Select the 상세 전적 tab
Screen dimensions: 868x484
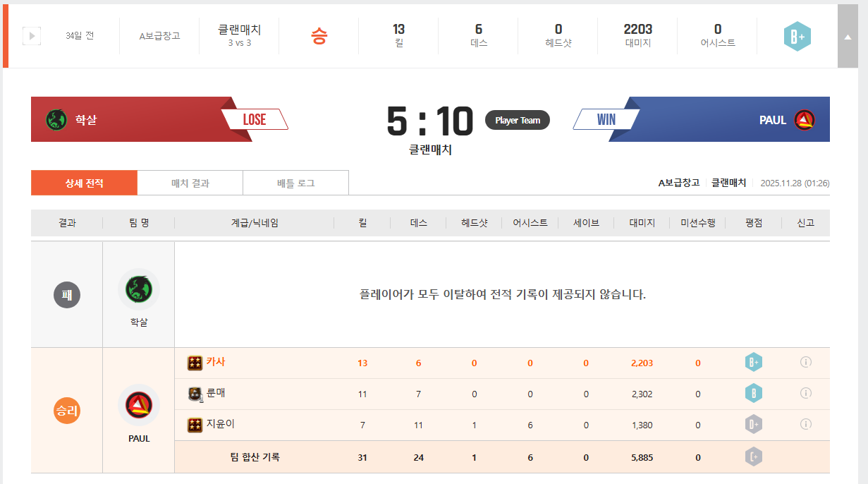click(84, 183)
